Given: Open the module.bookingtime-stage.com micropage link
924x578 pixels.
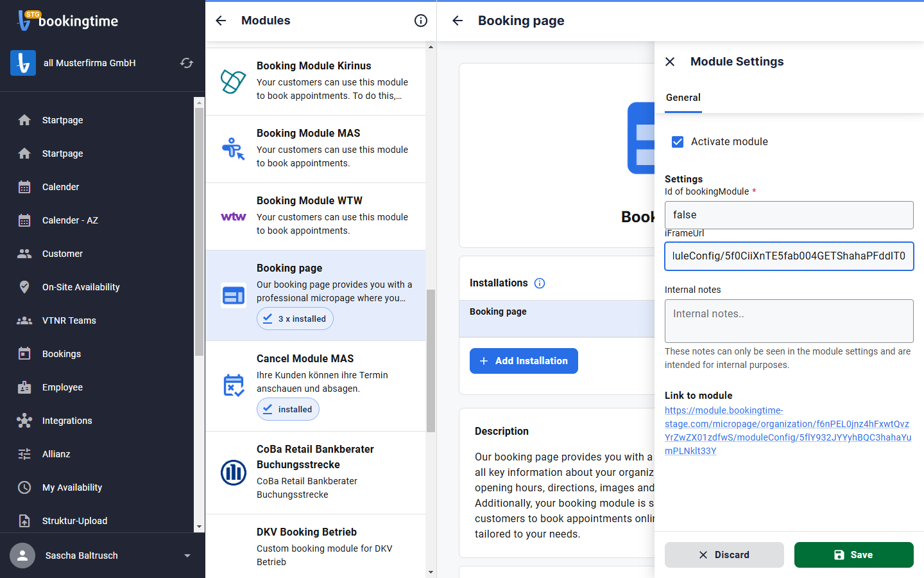Looking at the screenshot, I should click(x=788, y=430).
